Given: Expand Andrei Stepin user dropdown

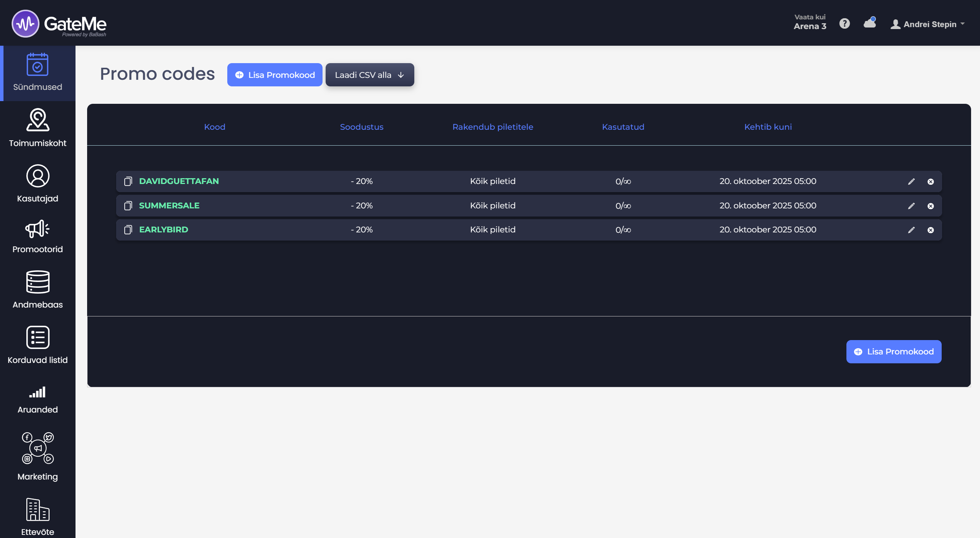Looking at the screenshot, I should (x=927, y=24).
